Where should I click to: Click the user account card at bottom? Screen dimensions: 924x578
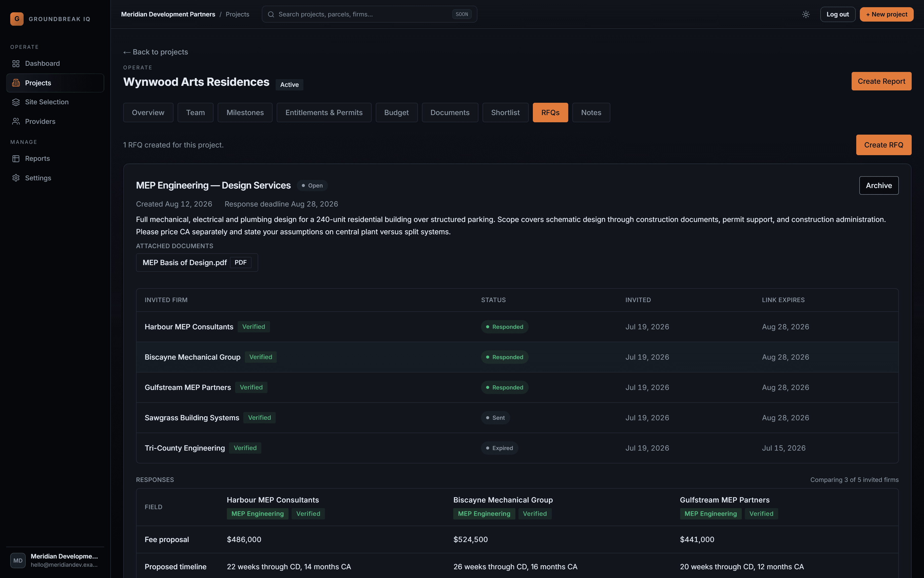pyautogui.click(x=55, y=561)
